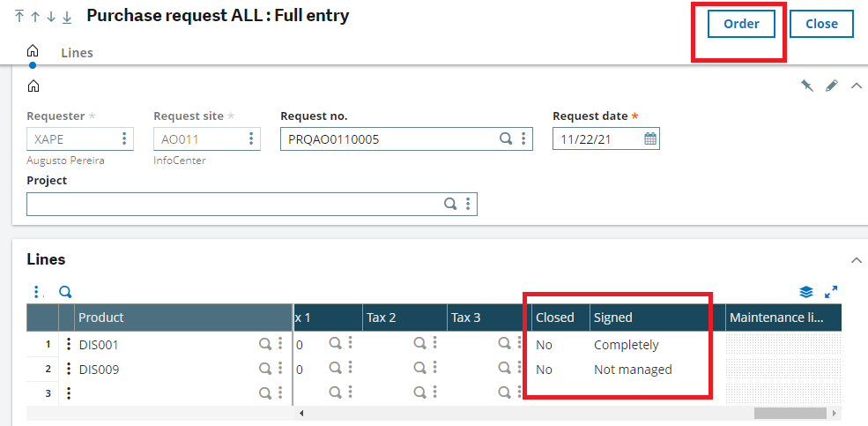Pin the header section with pushpin icon
The height and width of the screenshot is (426, 868).
click(x=807, y=86)
